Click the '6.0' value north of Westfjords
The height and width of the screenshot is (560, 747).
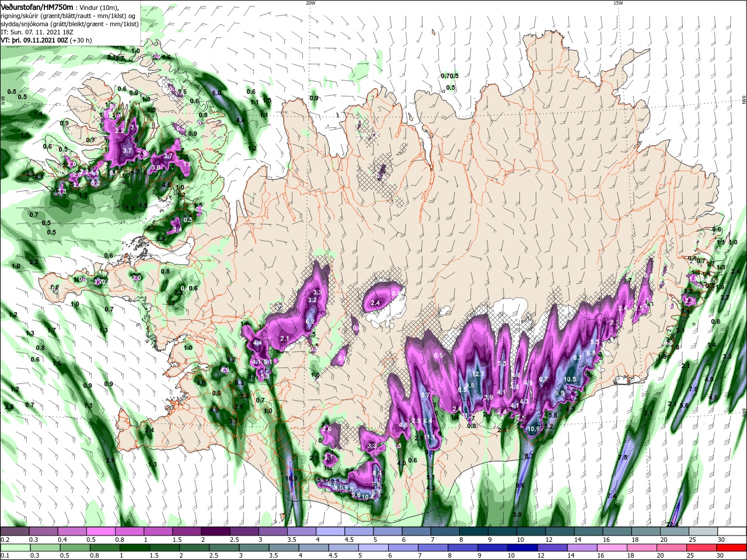217,93
